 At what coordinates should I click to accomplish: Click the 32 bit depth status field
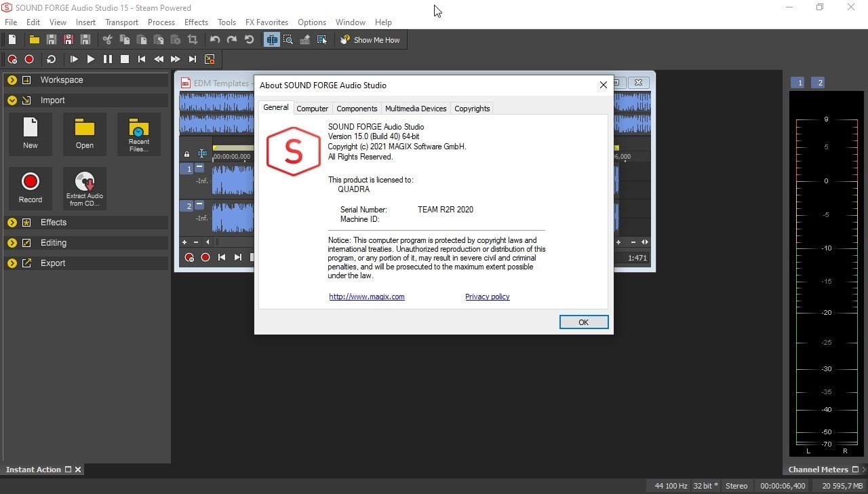click(705, 486)
